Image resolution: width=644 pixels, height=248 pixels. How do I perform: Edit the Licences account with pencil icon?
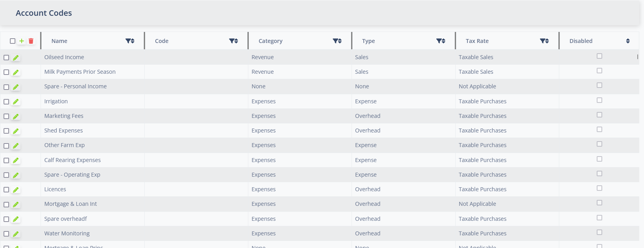pos(16,190)
